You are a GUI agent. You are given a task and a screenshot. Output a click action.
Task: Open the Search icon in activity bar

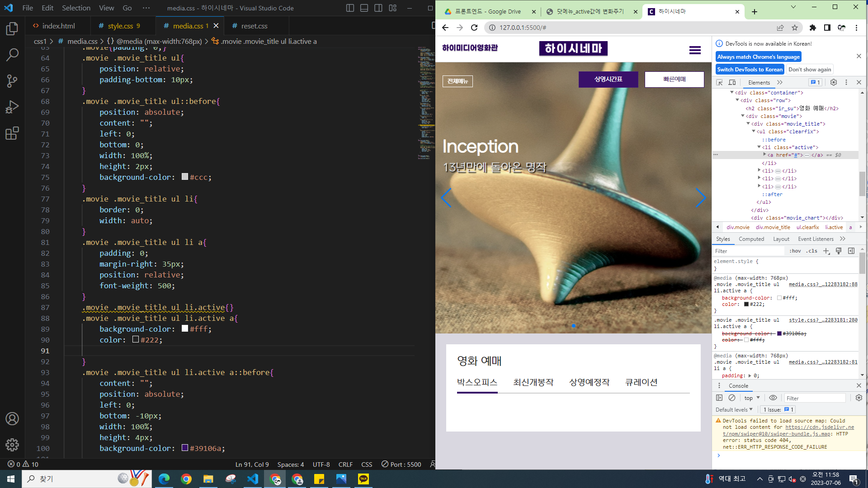click(x=12, y=55)
